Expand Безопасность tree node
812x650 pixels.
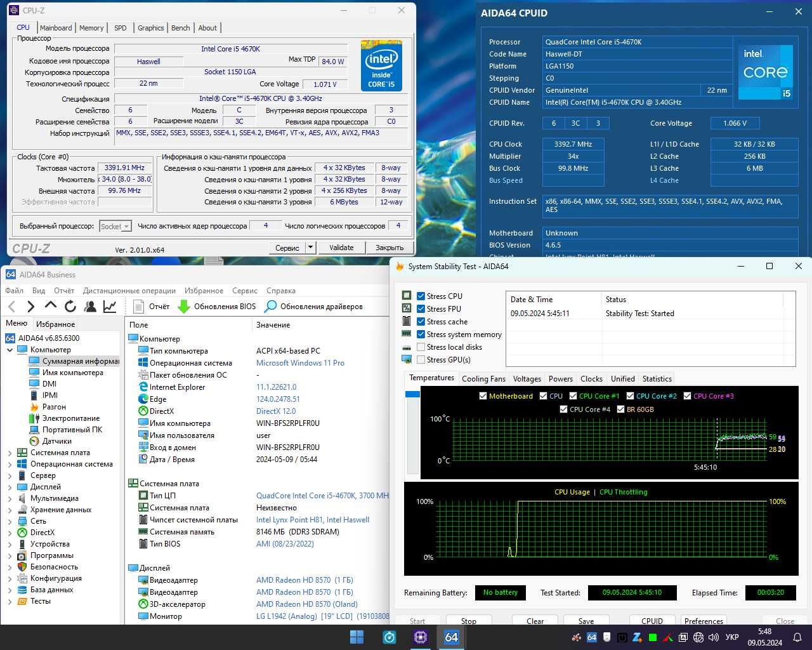pos(10,567)
